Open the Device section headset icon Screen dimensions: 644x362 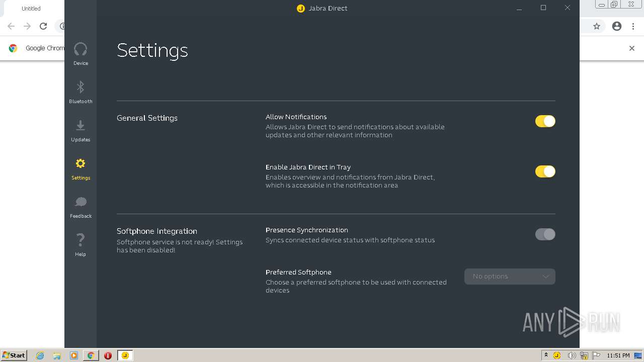(x=80, y=49)
